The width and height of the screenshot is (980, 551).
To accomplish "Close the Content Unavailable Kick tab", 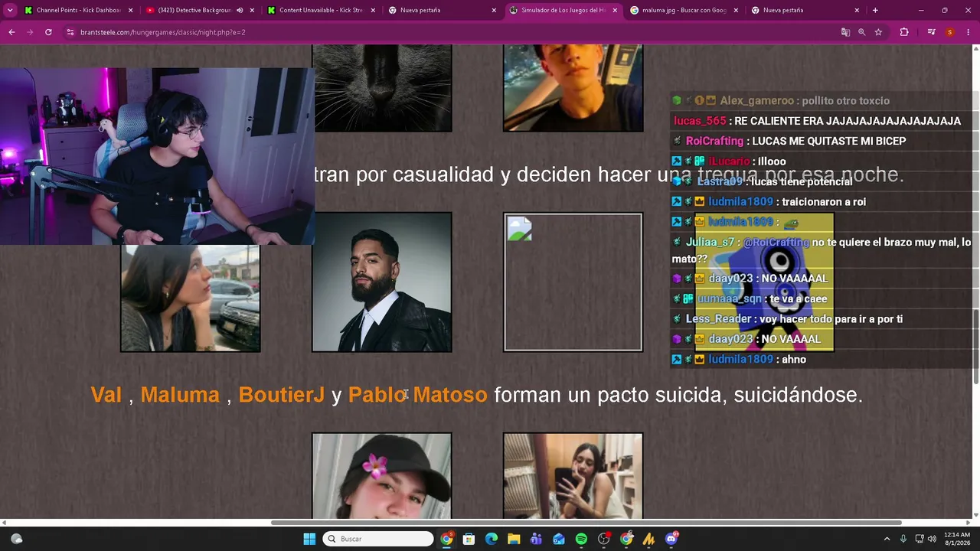I will click(x=372, y=10).
